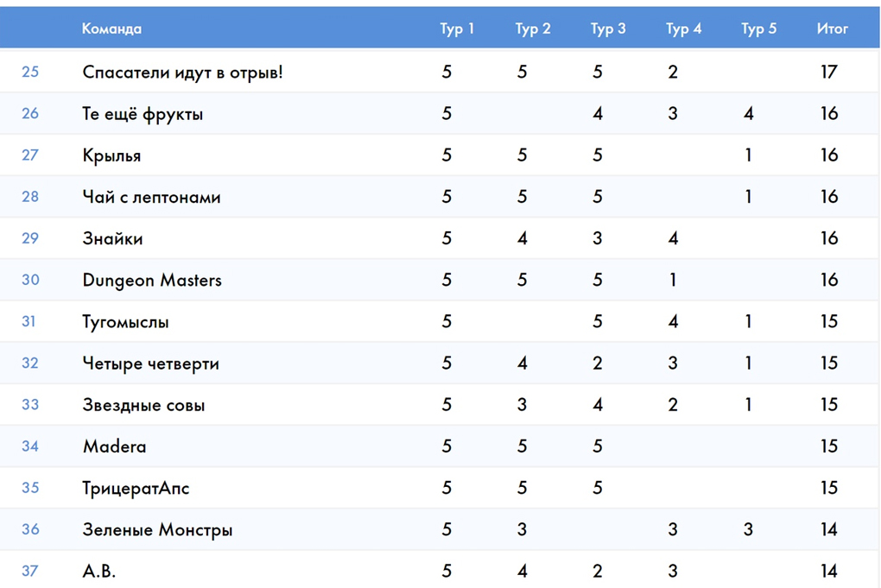Viewport: 881px width, 588px height.
Task: Open team Те ещё фрукты
Action: 143,114
